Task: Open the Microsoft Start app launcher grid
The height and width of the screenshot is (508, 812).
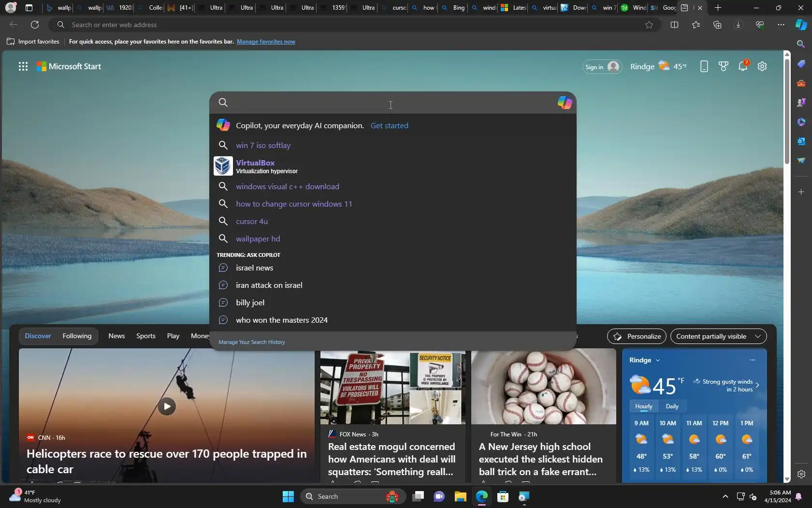Action: (x=23, y=66)
